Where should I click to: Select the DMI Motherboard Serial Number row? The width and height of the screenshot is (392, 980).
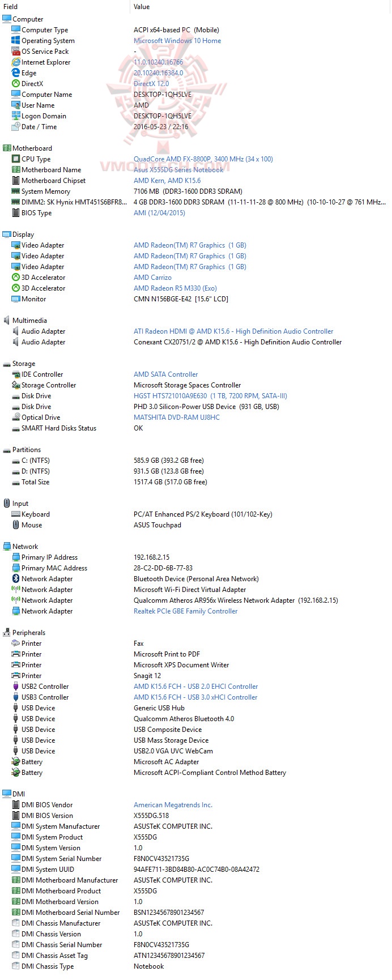pos(196,913)
